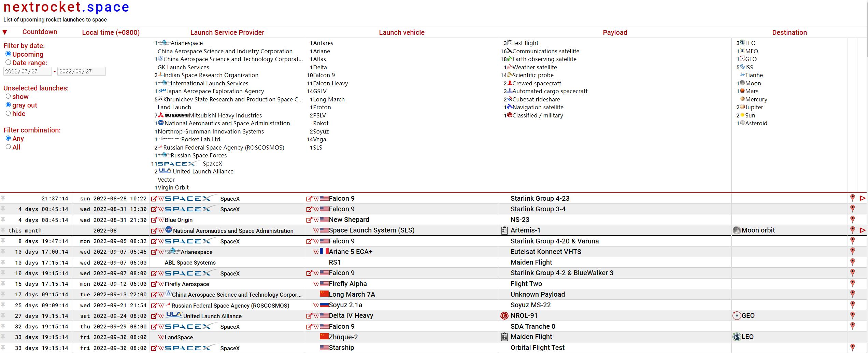Pin the NS-23 Blue Origin launch row
The image size is (868, 353).
(x=3, y=220)
